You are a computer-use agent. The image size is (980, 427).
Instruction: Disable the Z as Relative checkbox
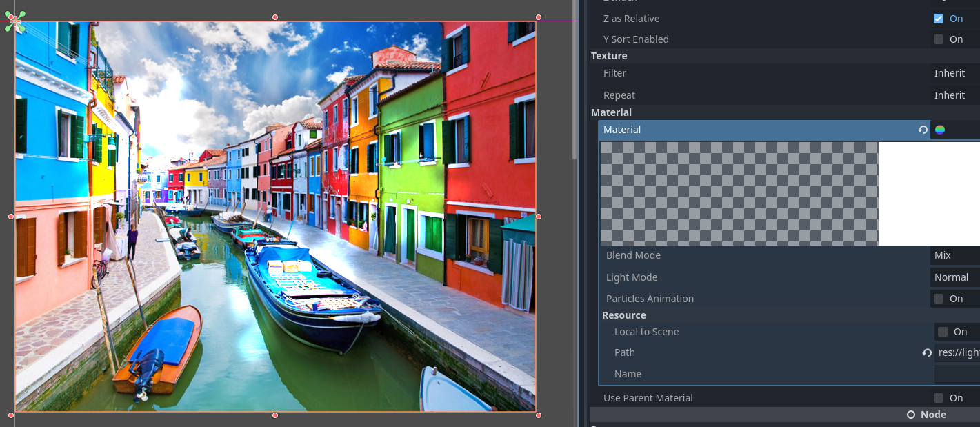pyautogui.click(x=937, y=18)
